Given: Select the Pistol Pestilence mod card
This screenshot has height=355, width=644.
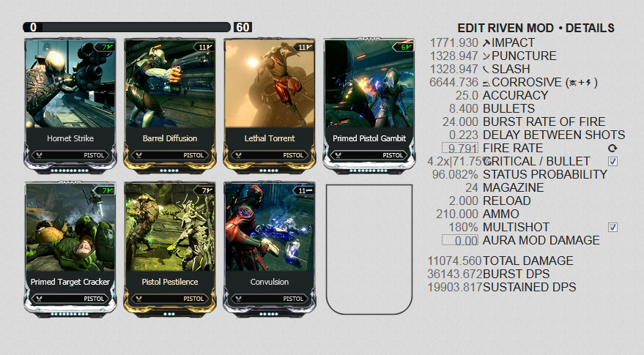Looking at the screenshot, I should point(170,249).
